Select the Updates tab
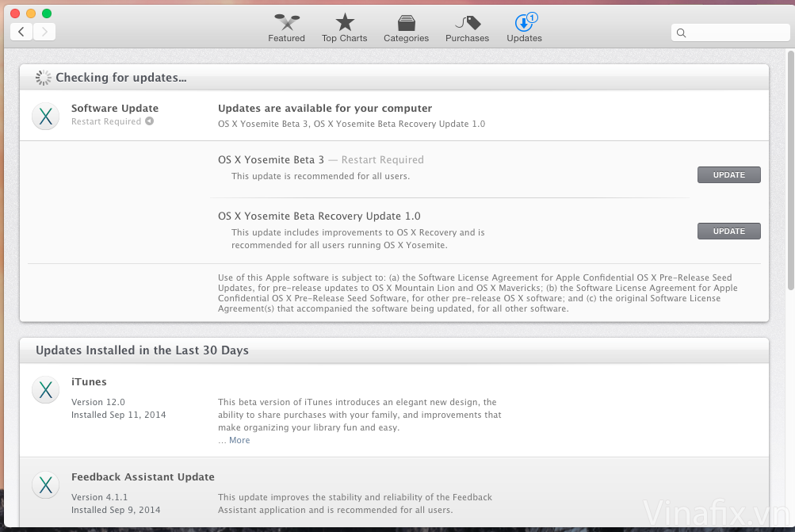This screenshot has width=795, height=532. (x=524, y=29)
